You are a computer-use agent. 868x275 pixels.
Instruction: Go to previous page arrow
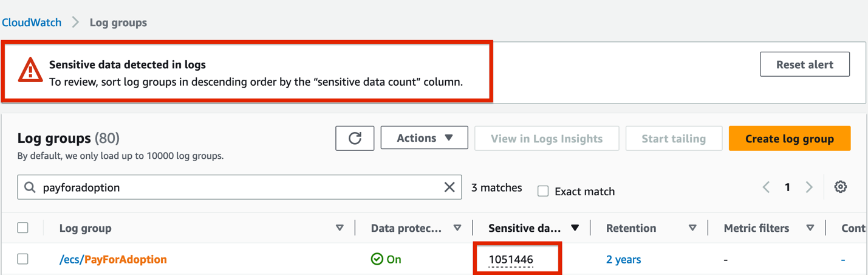click(x=766, y=187)
